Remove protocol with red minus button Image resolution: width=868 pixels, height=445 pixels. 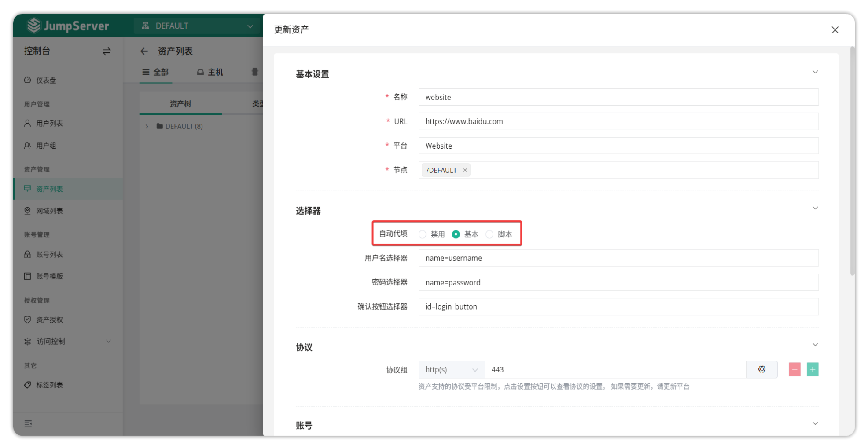(794, 369)
